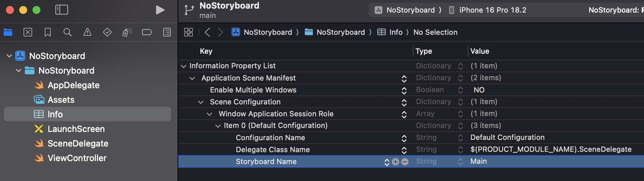
Task: Open the Debug navigator spray icon
Action: click(127, 32)
